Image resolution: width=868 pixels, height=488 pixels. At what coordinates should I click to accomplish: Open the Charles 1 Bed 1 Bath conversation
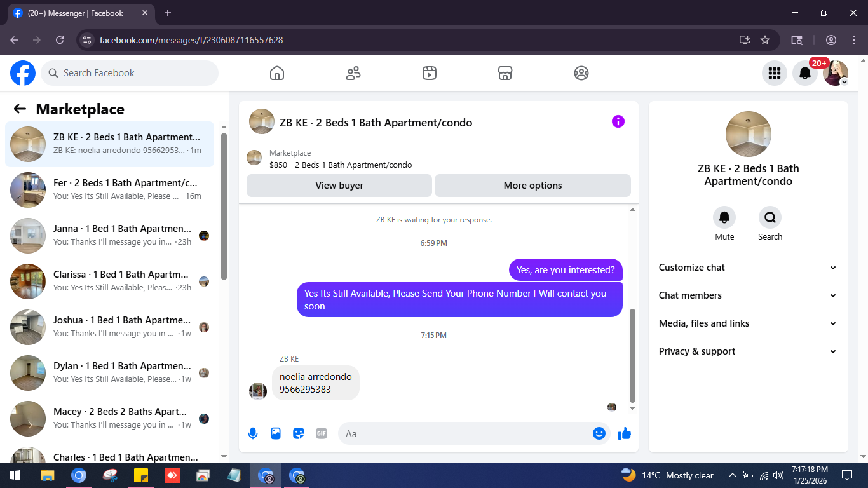(x=109, y=452)
